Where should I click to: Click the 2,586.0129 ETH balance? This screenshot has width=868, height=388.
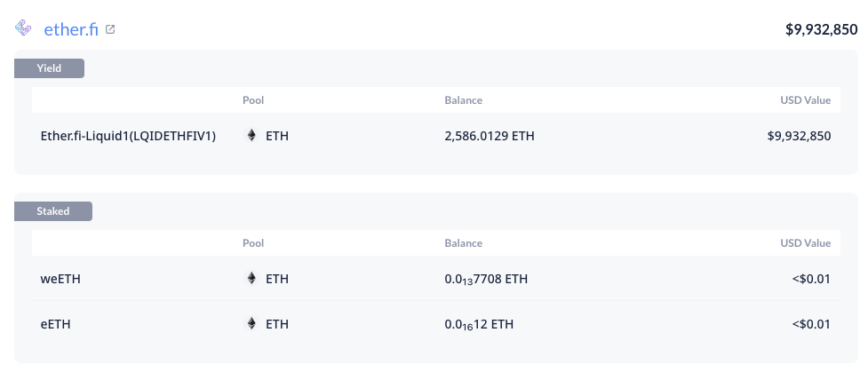coord(490,136)
